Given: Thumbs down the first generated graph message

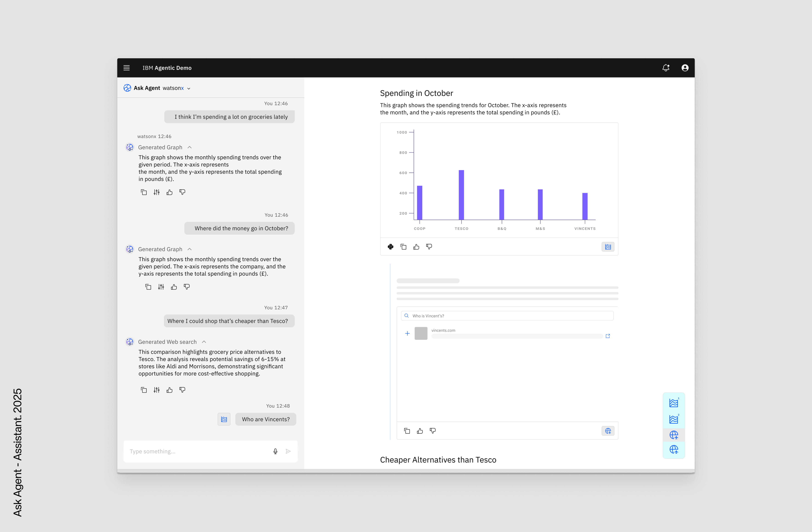Looking at the screenshot, I should [x=182, y=192].
